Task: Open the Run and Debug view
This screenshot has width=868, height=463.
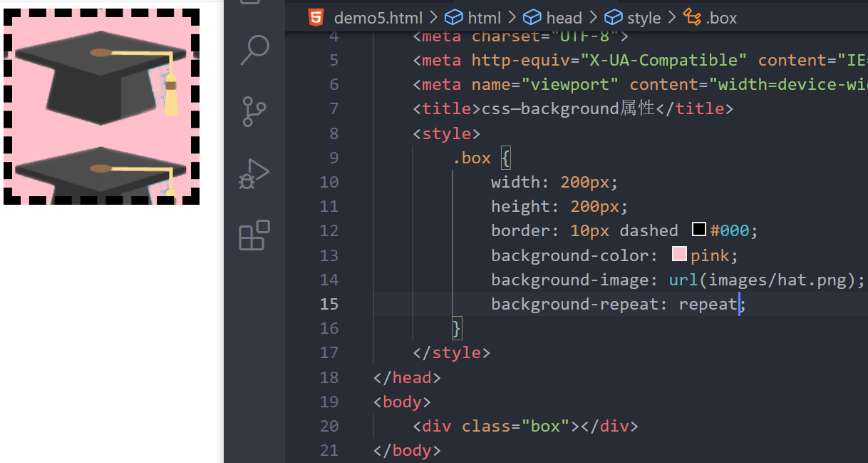Action: point(254,173)
